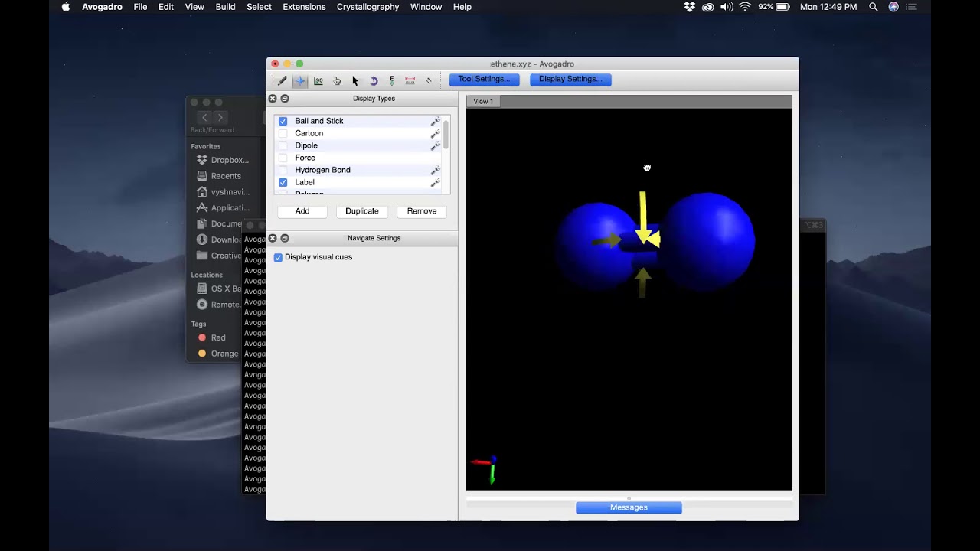Undock the Display Types panel
The width and height of the screenshot is (980, 551).
point(285,99)
